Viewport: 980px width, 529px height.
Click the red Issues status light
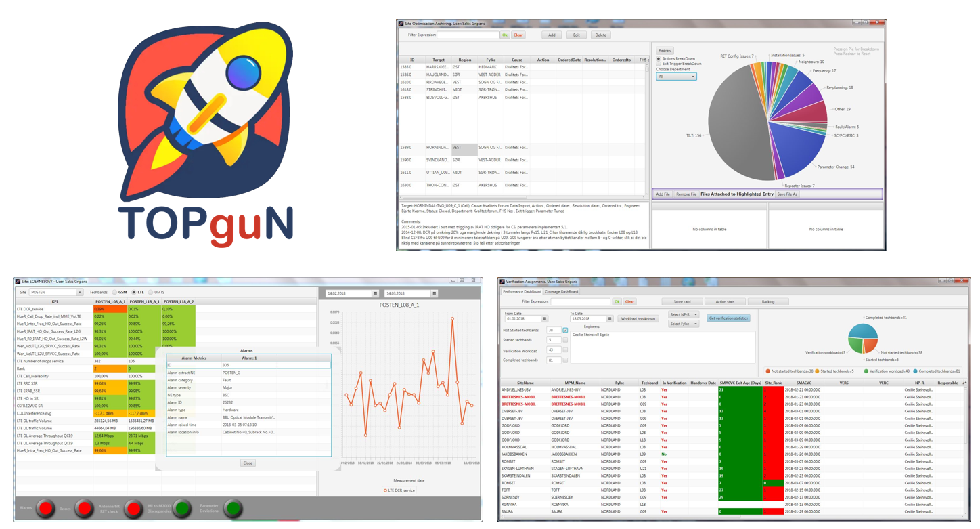pos(85,507)
